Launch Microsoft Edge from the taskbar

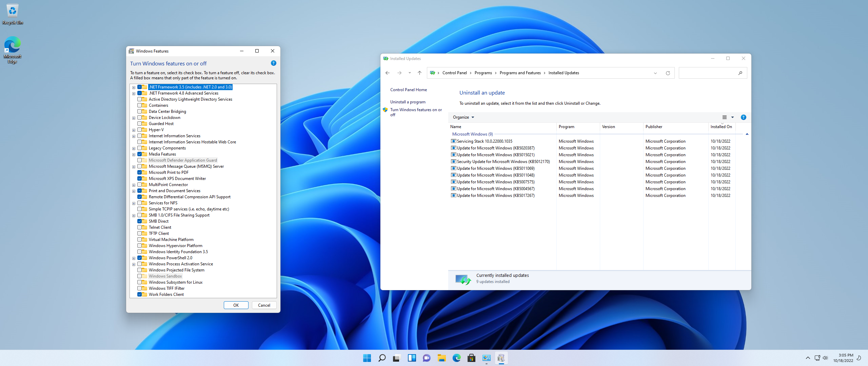point(456,358)
